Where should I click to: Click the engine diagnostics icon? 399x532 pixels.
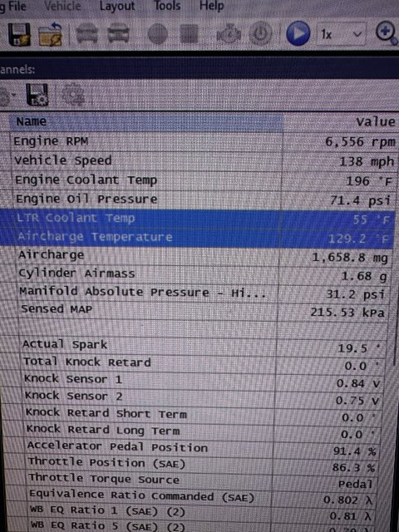(x=229, y=34)
